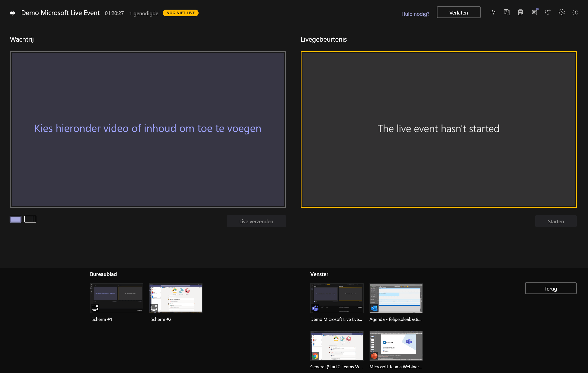Viewport: 588px width, 373px height.
Task: Share the Demo Microsoft Live Event window
Action: 337,298
